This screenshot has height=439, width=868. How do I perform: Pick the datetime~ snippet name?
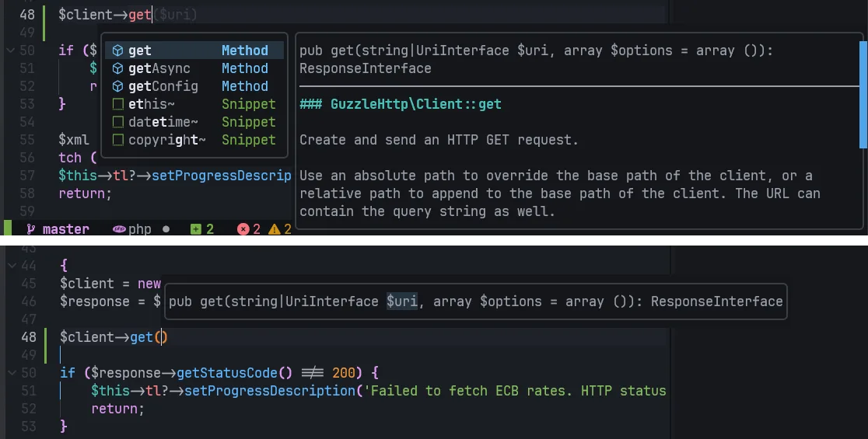[x=163, y=122]
